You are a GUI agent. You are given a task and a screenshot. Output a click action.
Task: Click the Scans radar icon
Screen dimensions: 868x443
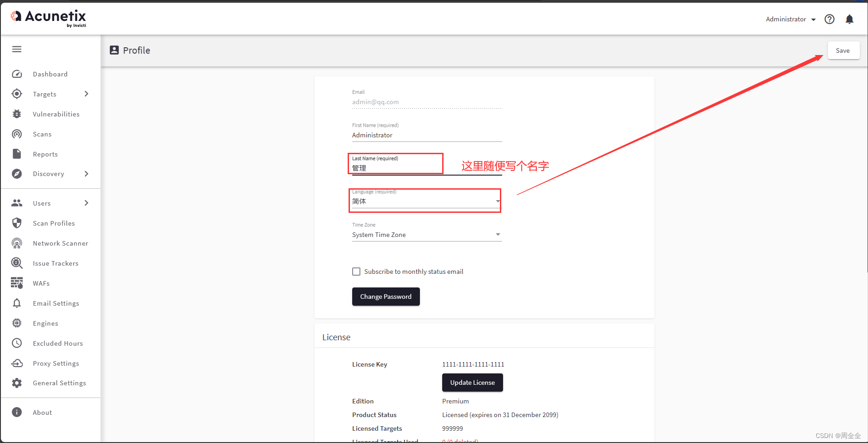17,134
